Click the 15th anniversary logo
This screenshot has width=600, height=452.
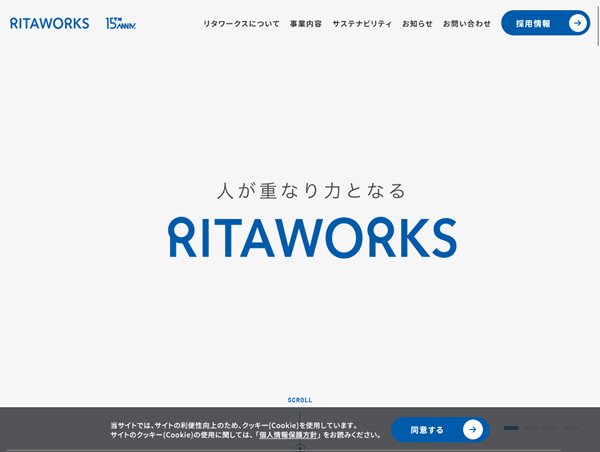click(121, 24)
